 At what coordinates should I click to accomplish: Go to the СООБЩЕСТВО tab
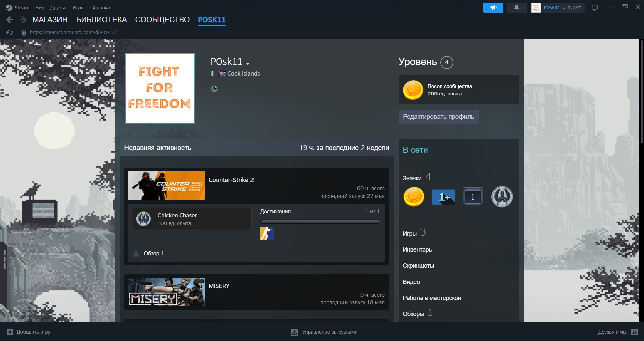(x=162, y=20)
